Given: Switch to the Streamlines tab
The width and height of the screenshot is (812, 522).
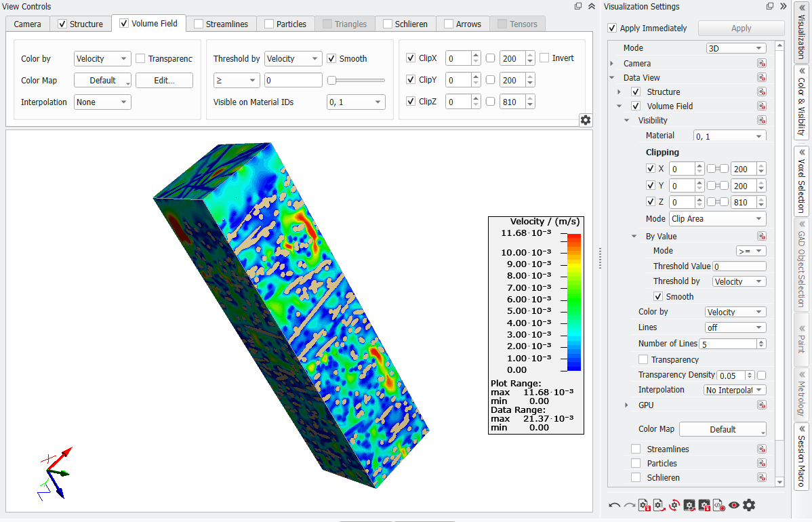Looking at the screenshot, I should (221, 24).
